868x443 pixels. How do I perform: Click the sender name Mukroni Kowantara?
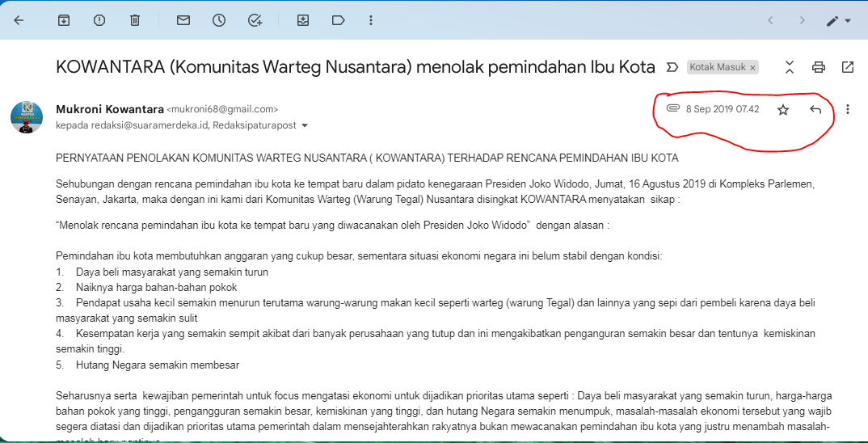pos(110,109)
